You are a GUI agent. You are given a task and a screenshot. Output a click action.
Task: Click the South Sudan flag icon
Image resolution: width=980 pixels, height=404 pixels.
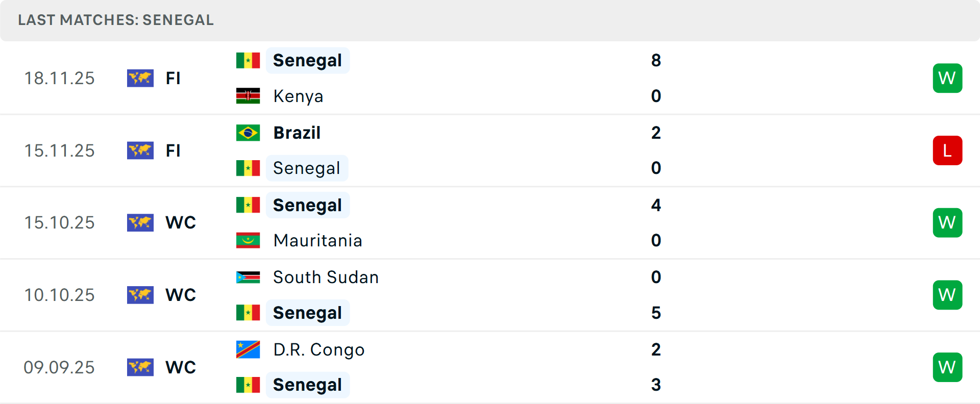248,277
